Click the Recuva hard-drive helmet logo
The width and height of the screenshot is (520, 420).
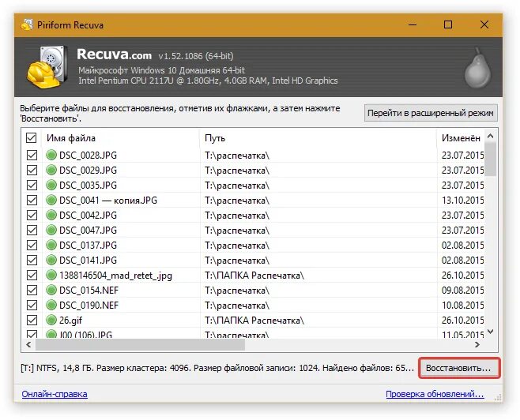47,67
